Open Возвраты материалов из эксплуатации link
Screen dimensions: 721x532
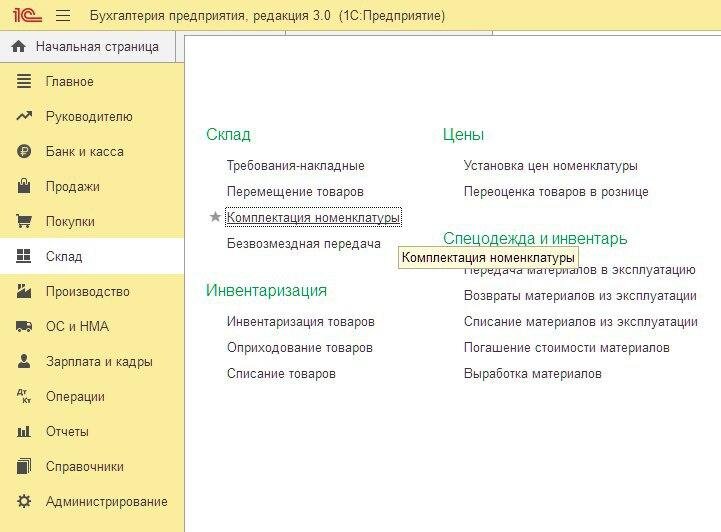tap(580, 295)
